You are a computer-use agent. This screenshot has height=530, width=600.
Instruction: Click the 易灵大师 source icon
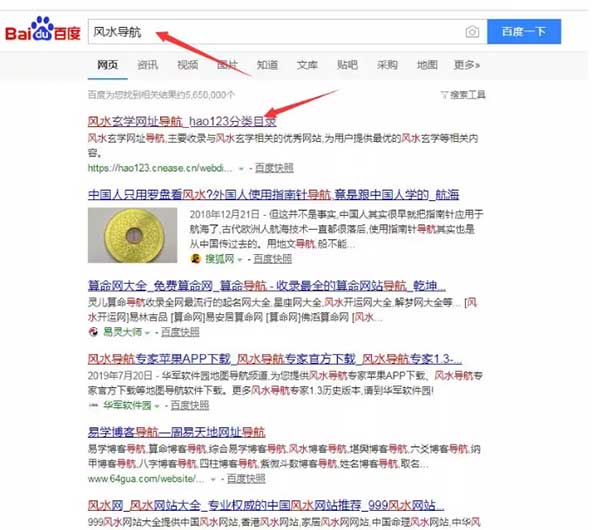pos(93,332)
